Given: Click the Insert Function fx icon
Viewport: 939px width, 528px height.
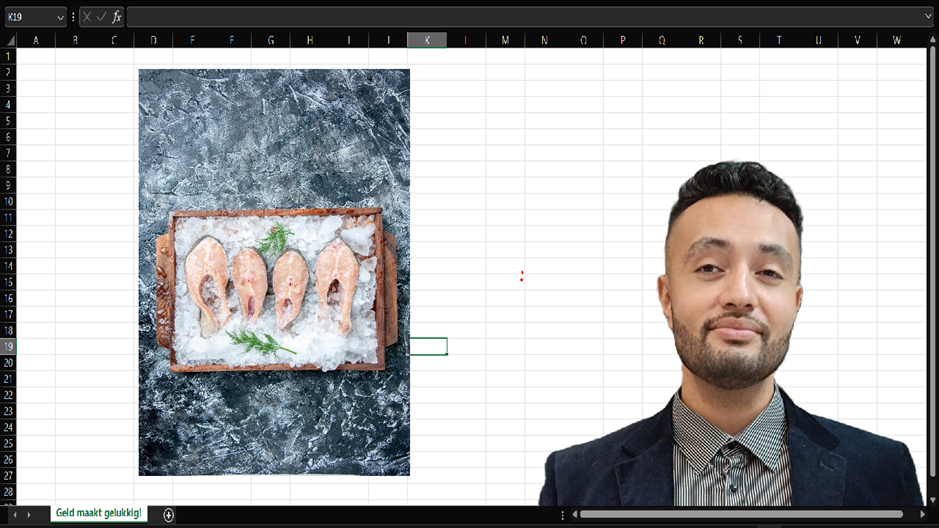Looking at the screenshot, I should pos(116,17).
